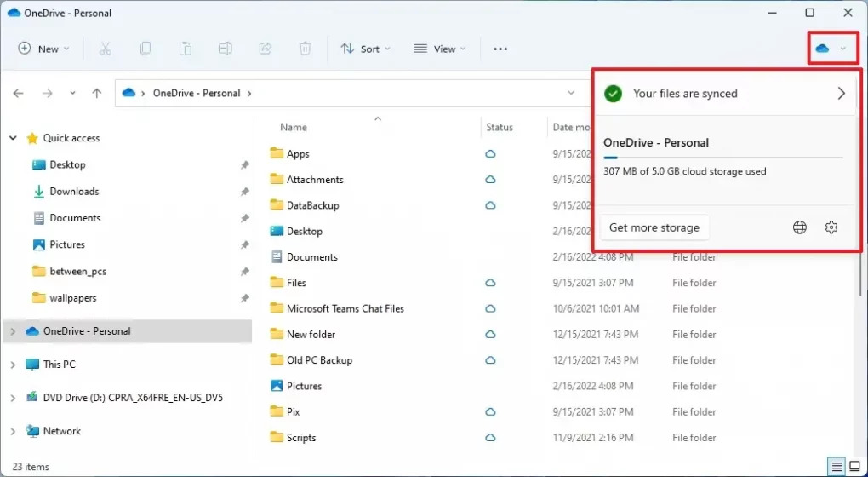Image resolution: width=868 pixels, height=477 pixels.
Task: Open the New dropdown menu
Action: pyautogui.click(x=44, y=49)
